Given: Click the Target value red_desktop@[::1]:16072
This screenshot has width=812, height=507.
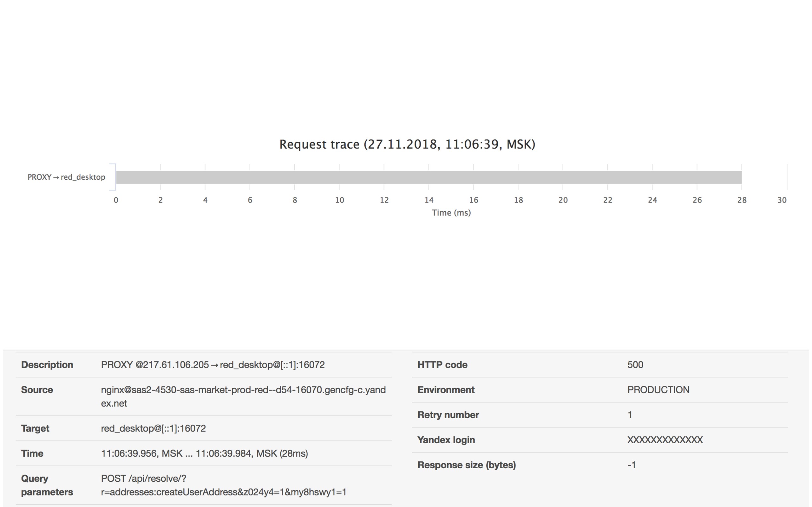Looking at the screenshot, I should tap(153, 428).
